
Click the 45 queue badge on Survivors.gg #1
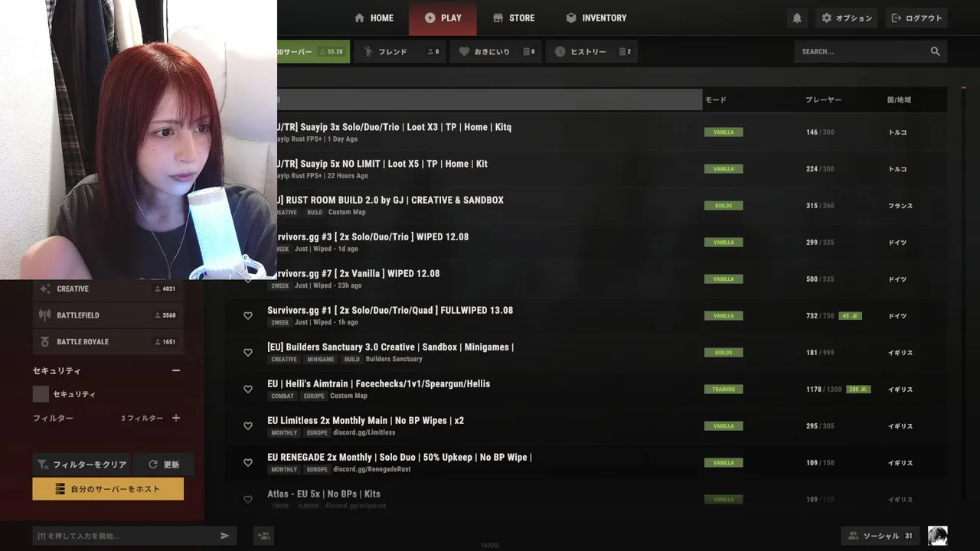[850, 315]
